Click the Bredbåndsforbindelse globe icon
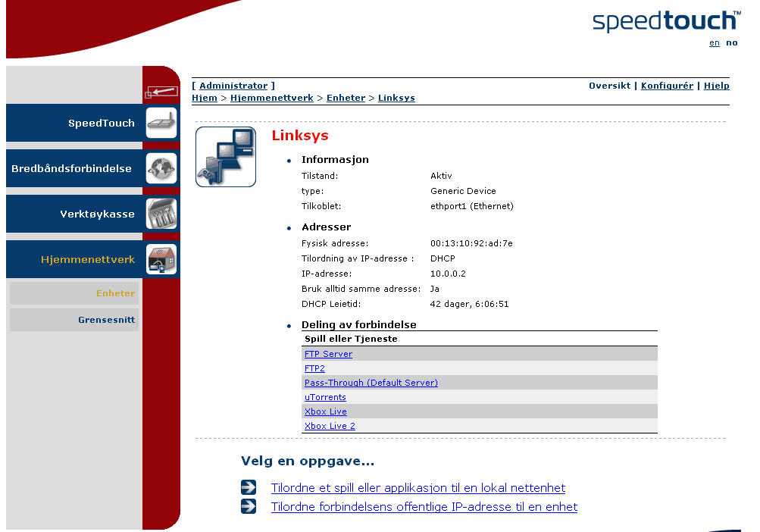760x532 pixels. click(161, 168)
